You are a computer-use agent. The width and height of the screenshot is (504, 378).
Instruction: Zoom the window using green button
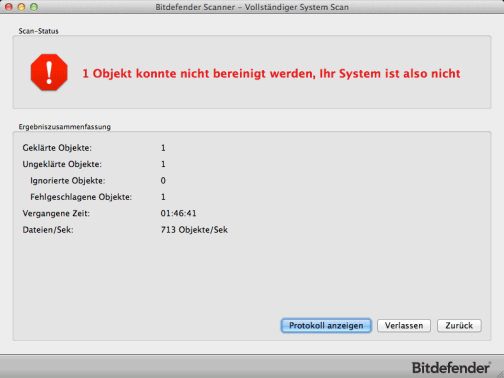(x=34, y=7)
